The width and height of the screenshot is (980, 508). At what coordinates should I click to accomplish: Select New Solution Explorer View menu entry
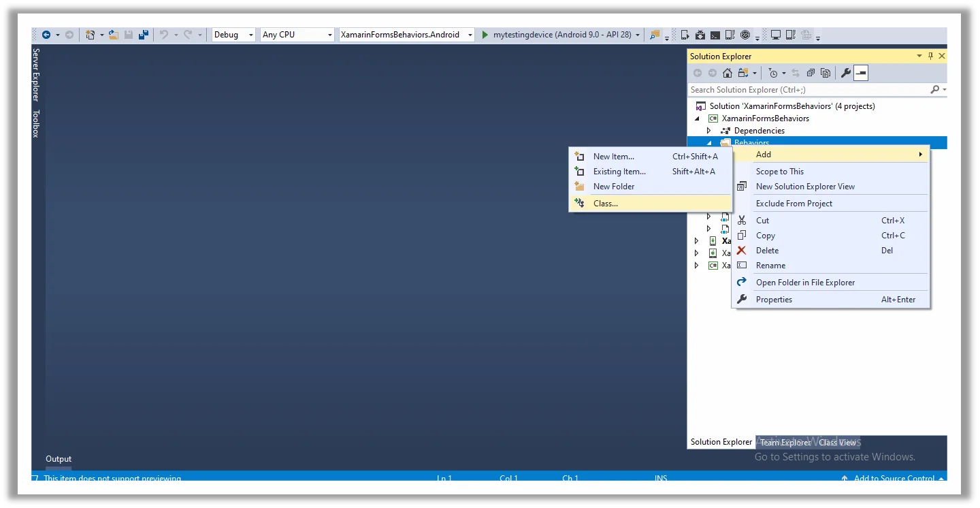[x=830, y=186]
